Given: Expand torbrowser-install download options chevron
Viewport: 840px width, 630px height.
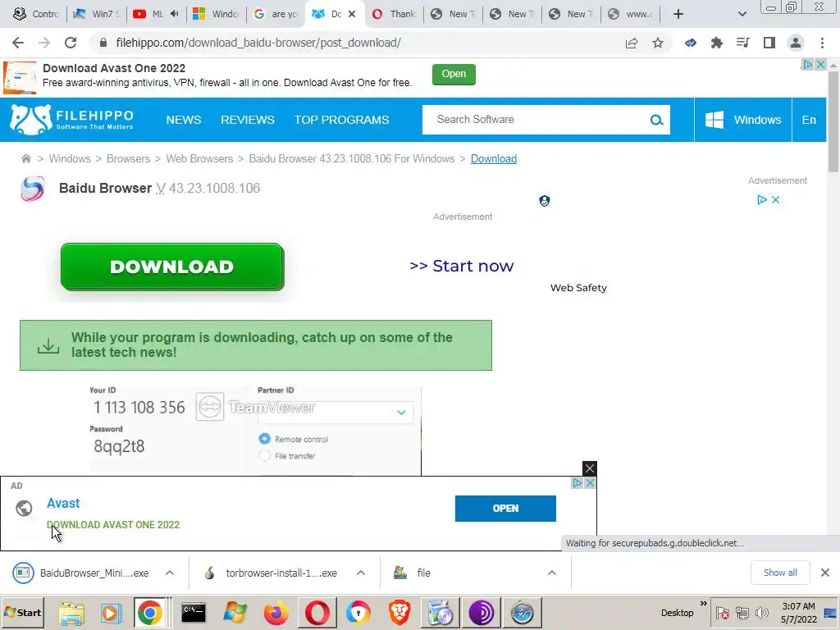Looking at the screenshot, I should [x=361, y=573].
